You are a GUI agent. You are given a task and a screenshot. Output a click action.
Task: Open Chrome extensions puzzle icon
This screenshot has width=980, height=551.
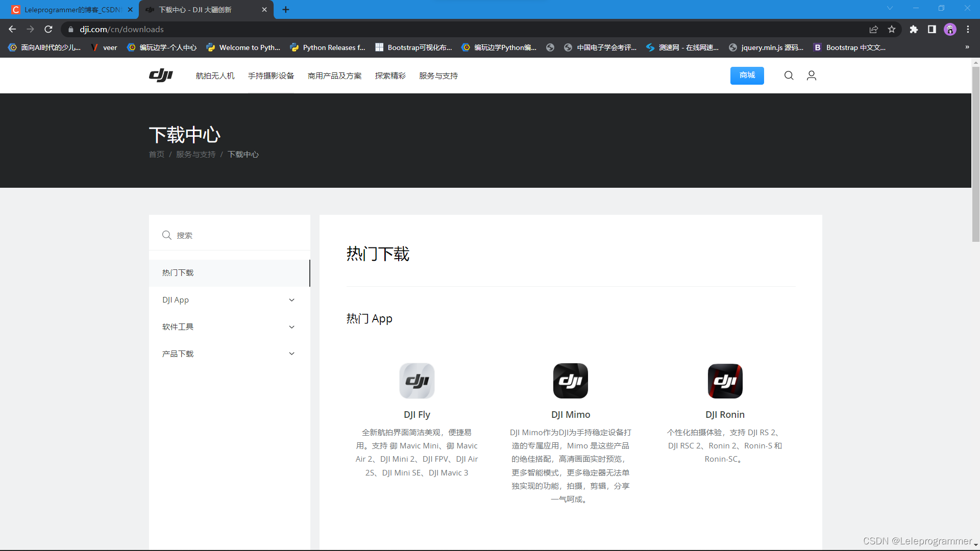pos(914,30)
